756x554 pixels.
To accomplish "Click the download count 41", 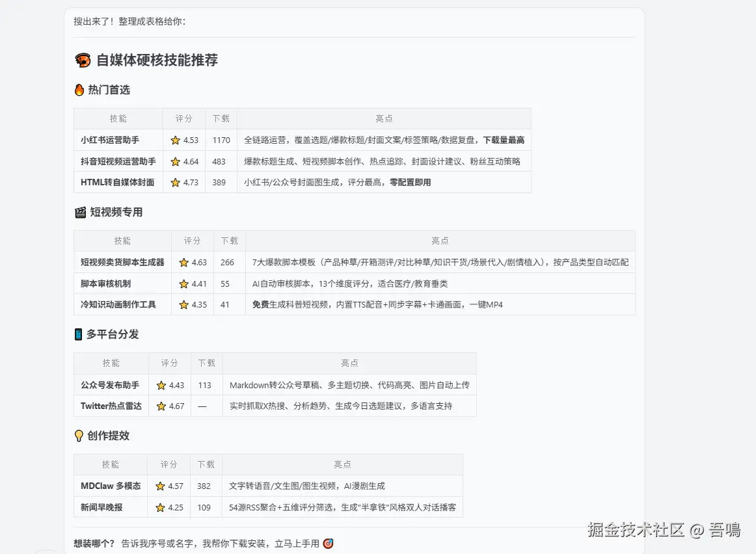I will point(224,305).
